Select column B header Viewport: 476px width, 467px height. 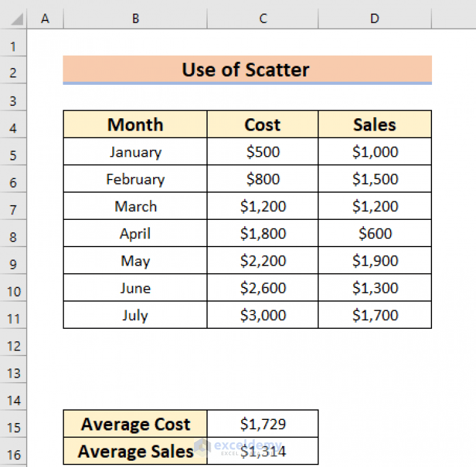point(135,19)
